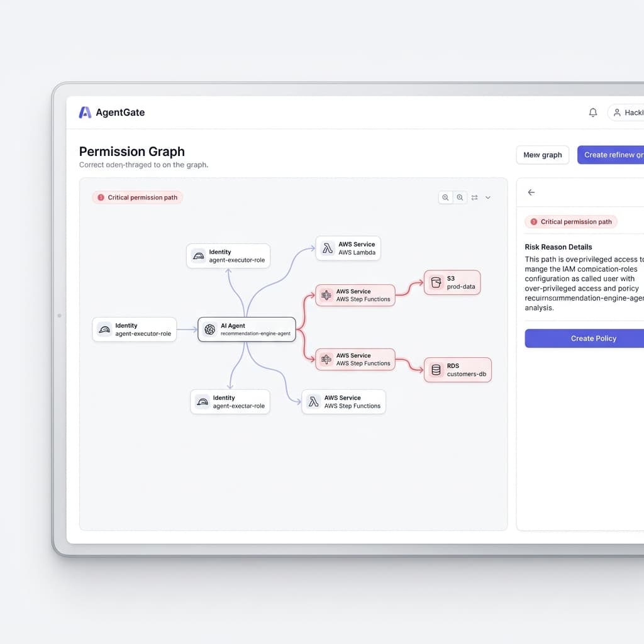Click the AgentGate brand name
This screenshot has width=644, height=644.
pos(120,113)
